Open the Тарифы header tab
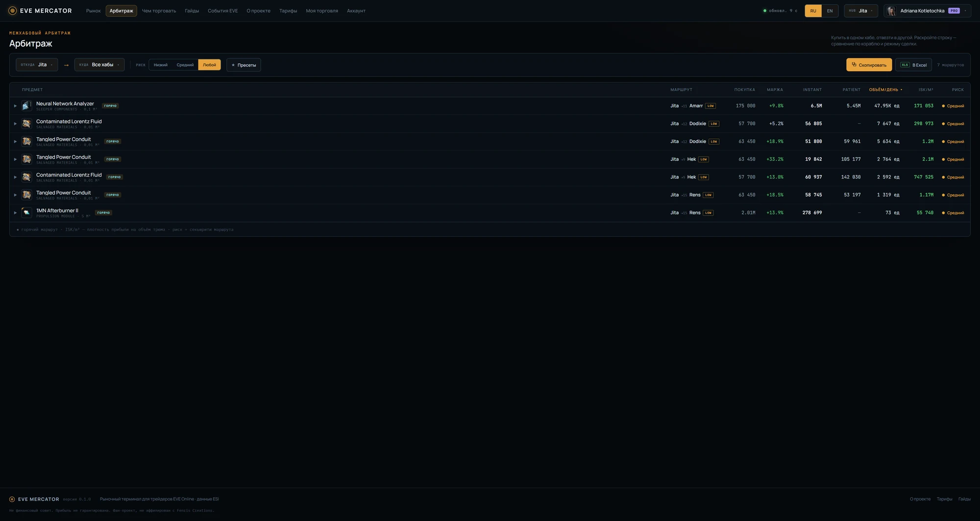Viewport: 980px width, 521px height. (288, 11)
